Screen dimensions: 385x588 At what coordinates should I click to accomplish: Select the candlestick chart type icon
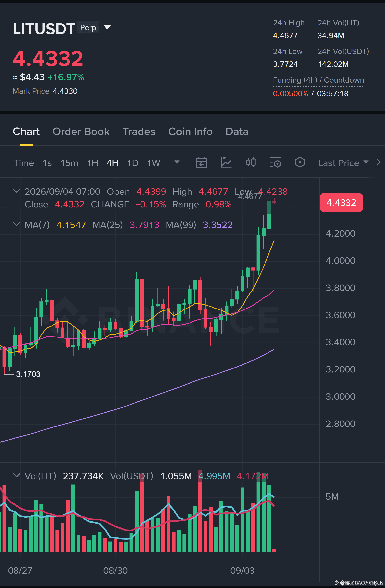(251, 162)
